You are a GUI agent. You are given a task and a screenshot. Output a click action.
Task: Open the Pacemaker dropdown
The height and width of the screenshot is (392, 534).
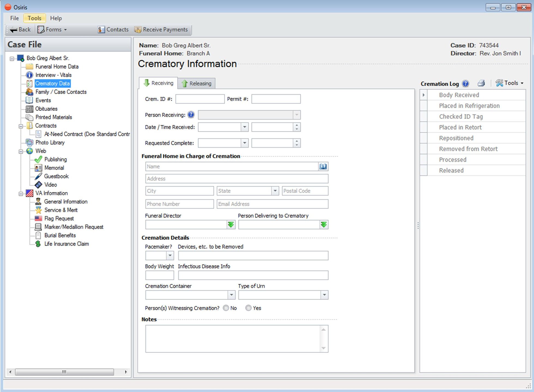coord(170,255)
